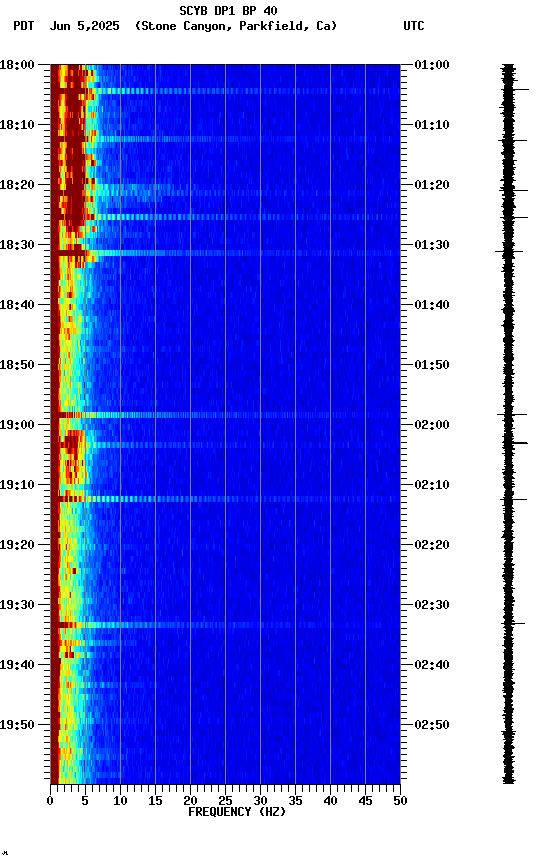Click the '18:00' PDT time label
552x864 pixels.
(x=17, y=65)
